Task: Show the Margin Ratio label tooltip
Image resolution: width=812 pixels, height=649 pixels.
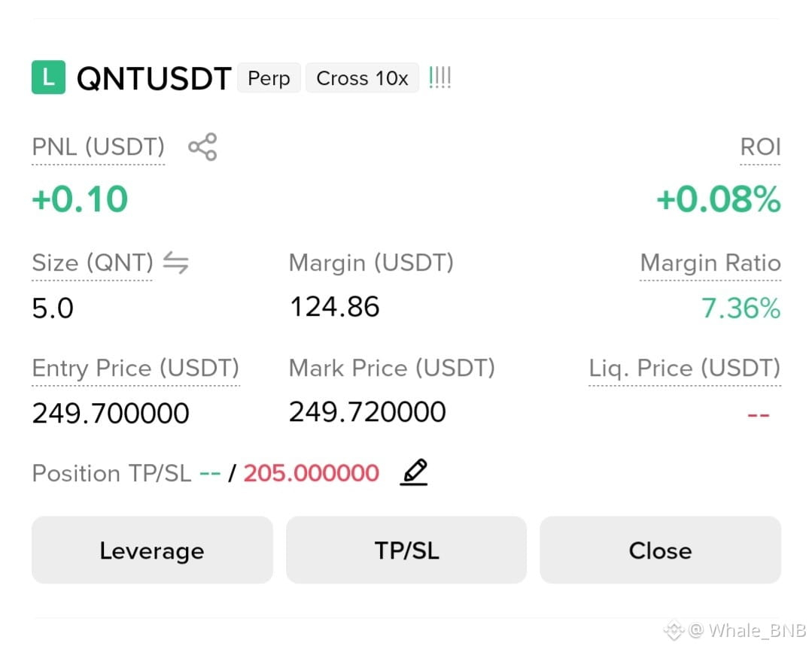Action: pos(710,263)
